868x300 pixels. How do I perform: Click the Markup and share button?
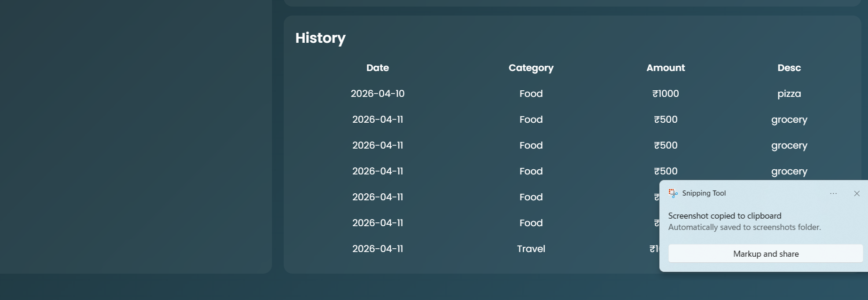[766, 254]
